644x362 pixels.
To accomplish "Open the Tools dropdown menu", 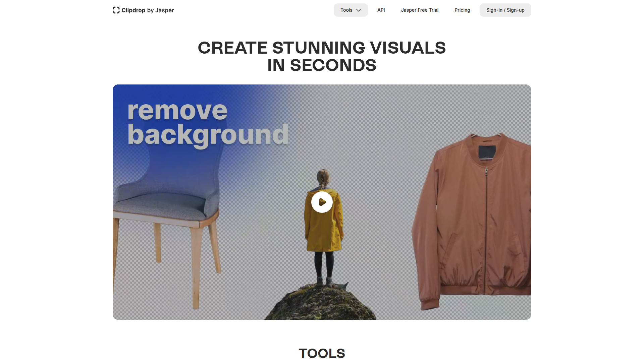I will point(351,10).
